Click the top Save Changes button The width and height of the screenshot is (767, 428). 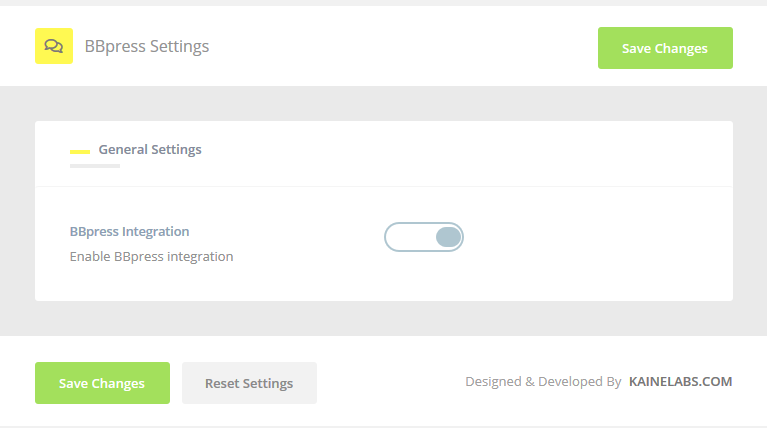(665, 48)
